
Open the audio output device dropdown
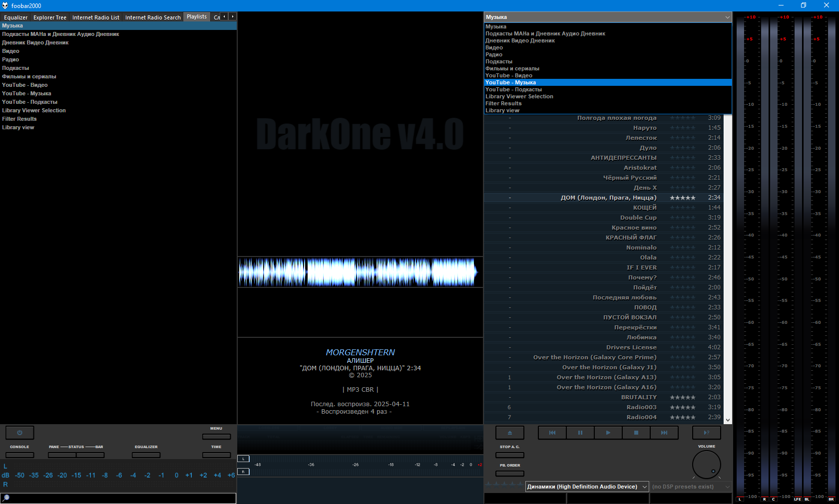587,487
